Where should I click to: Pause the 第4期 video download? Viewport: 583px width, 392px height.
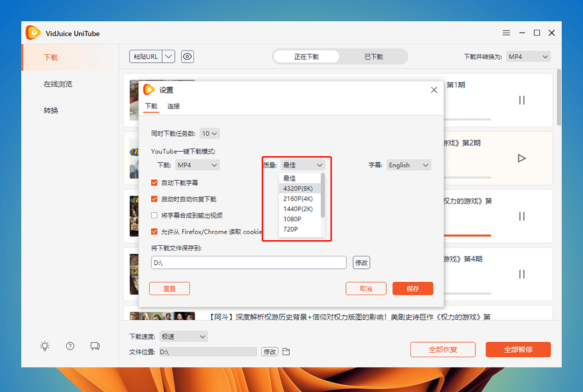pyautogui.click(x=522, y=274)
